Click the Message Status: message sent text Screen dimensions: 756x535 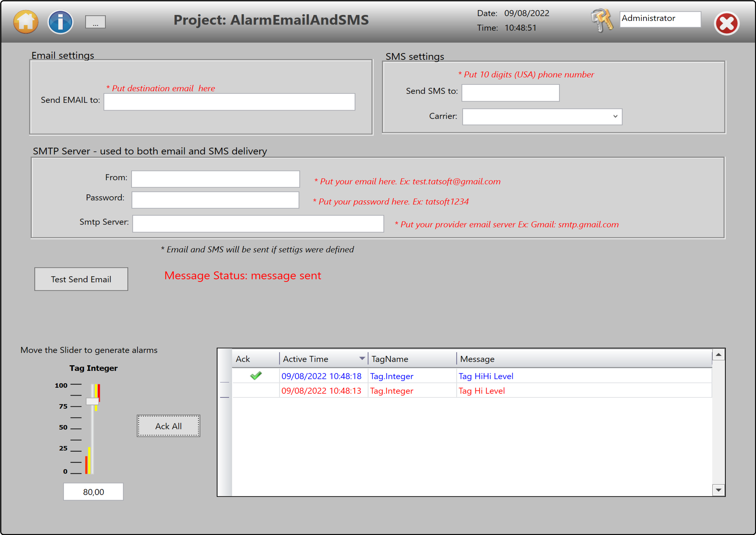pyautogui.click(x=243, y=275)
